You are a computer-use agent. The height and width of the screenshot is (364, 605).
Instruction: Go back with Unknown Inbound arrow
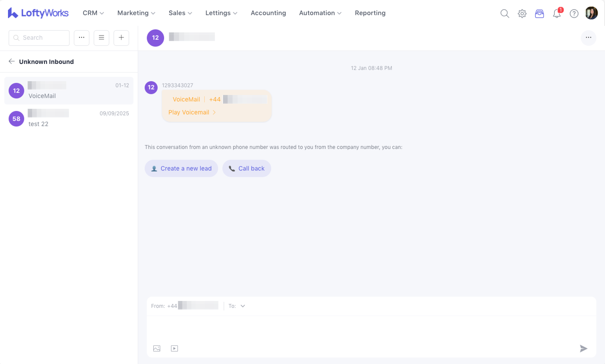coord(11,61)
